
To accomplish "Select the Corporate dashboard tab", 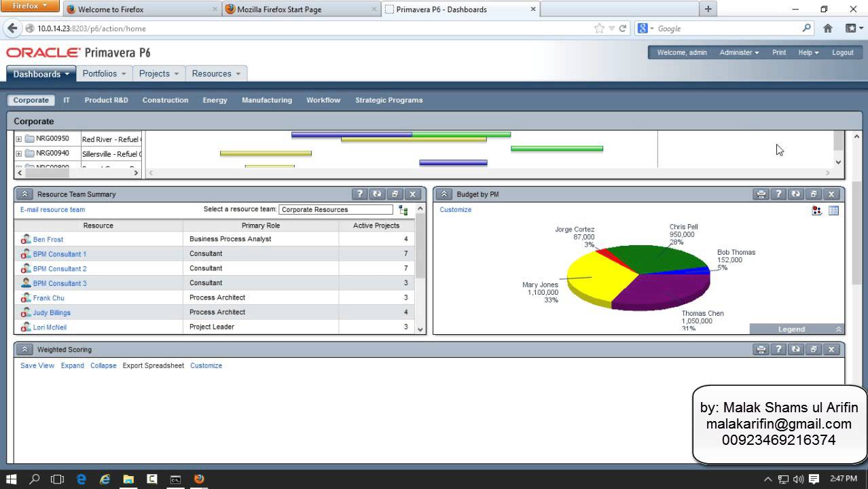I will pyautogui.click(x=31, y=100).
